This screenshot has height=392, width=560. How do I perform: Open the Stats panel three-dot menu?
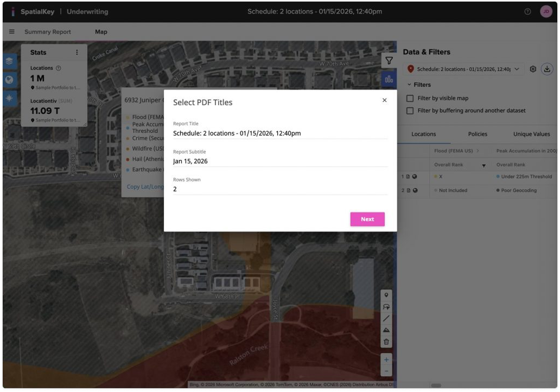click(x=77, y=53)
